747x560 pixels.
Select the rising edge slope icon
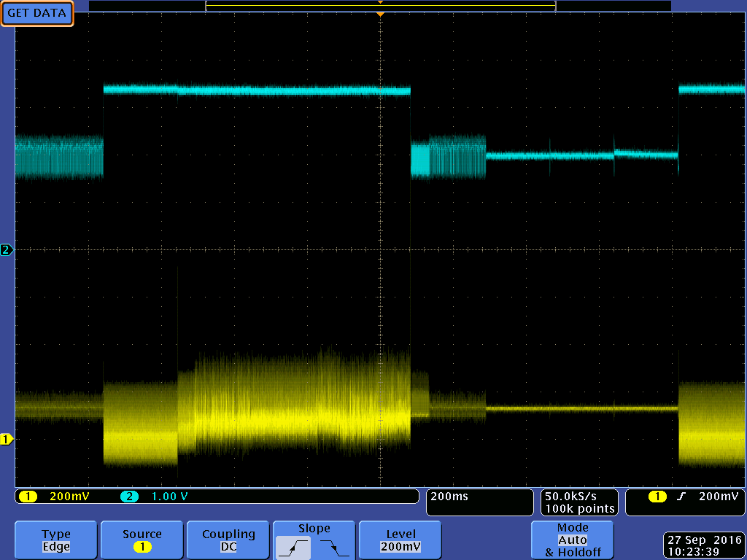tap(293, 548)
